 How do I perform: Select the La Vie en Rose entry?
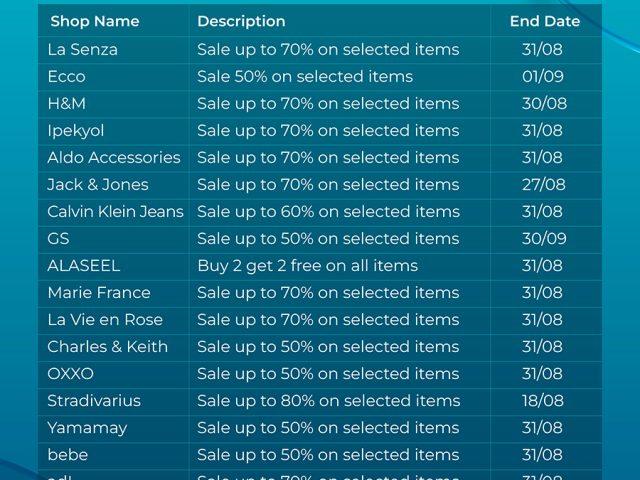pos(105,320)
